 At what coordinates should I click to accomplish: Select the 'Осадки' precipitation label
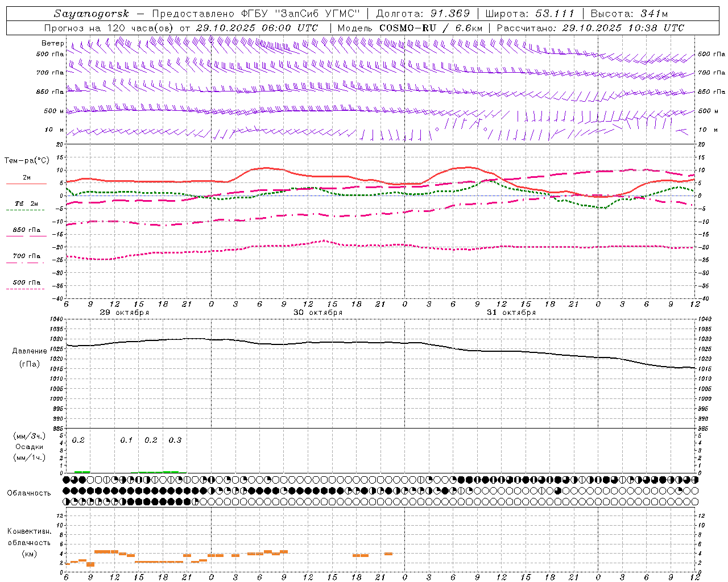coord(30,447)
